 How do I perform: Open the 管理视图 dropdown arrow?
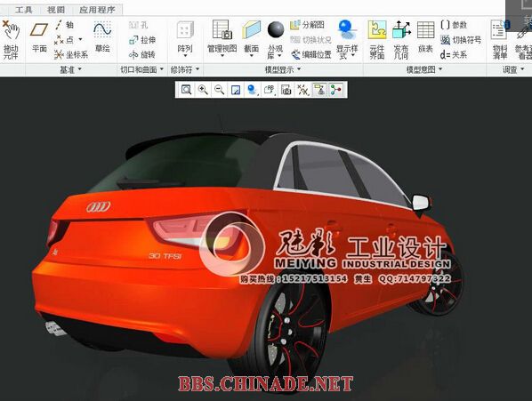tap(222, 56)
